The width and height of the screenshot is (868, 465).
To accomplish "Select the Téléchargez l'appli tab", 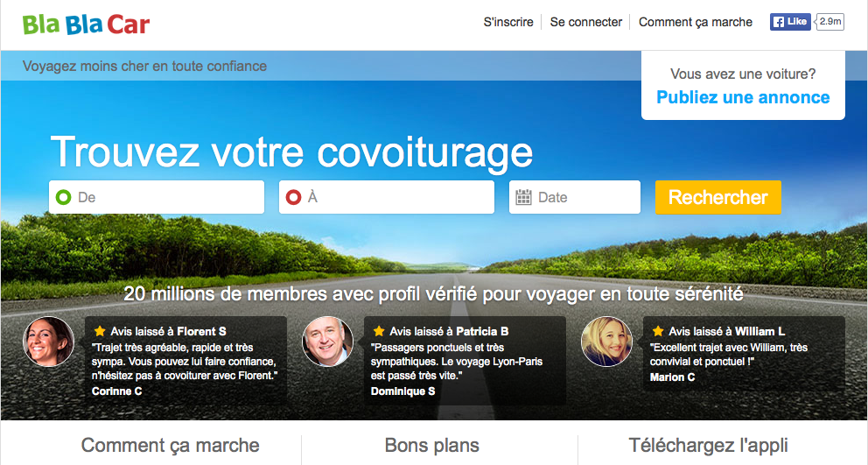I will [x=708, y=445].
